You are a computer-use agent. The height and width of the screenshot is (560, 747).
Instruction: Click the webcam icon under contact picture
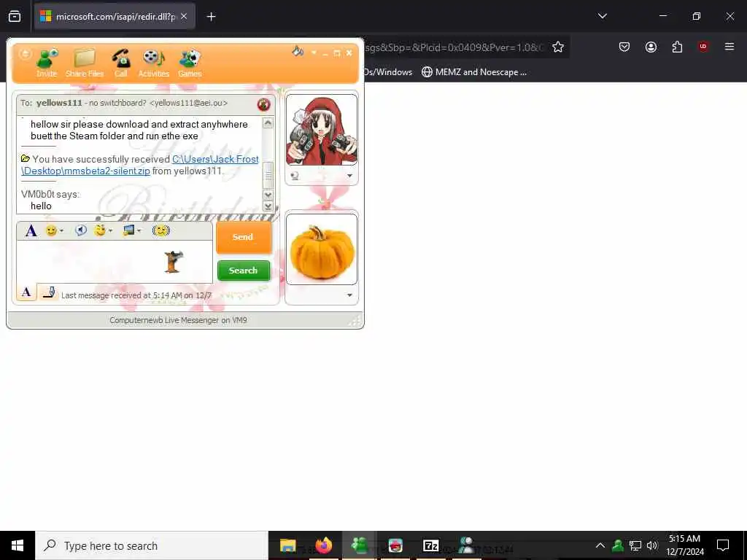pos(295,176)
